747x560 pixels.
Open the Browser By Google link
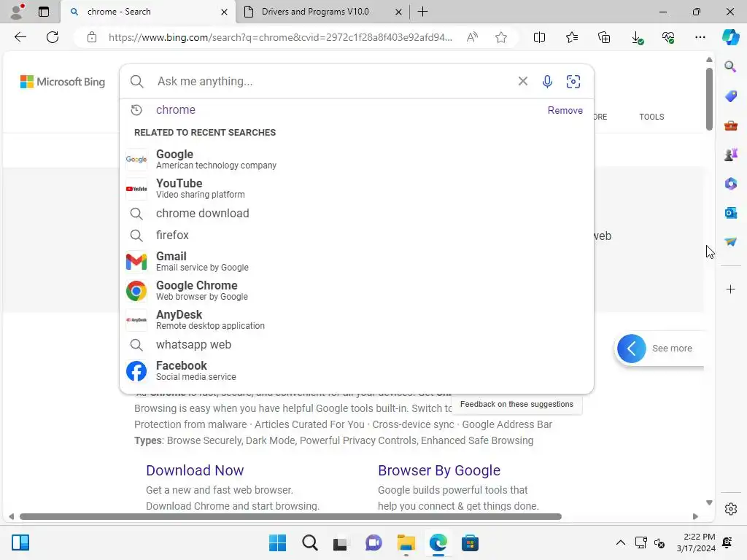[x=438, y=470]
